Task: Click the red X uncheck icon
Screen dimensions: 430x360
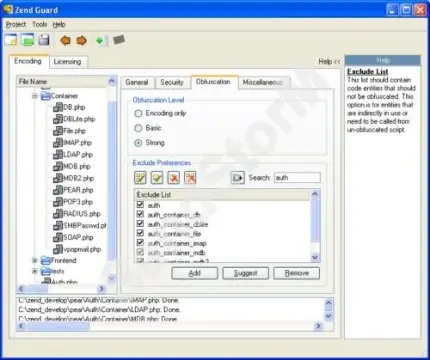Action: pyautogui.click(x=174, y=178)
